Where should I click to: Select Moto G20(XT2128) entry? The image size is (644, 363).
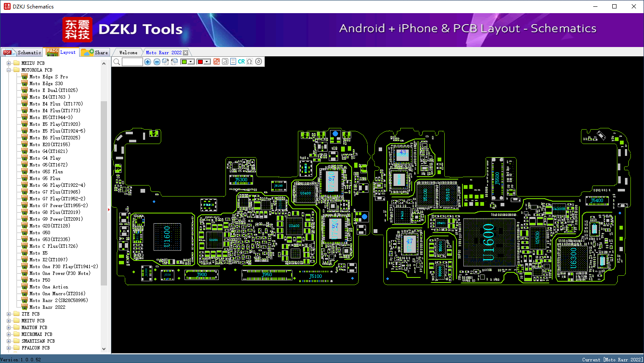click(50, 226)
